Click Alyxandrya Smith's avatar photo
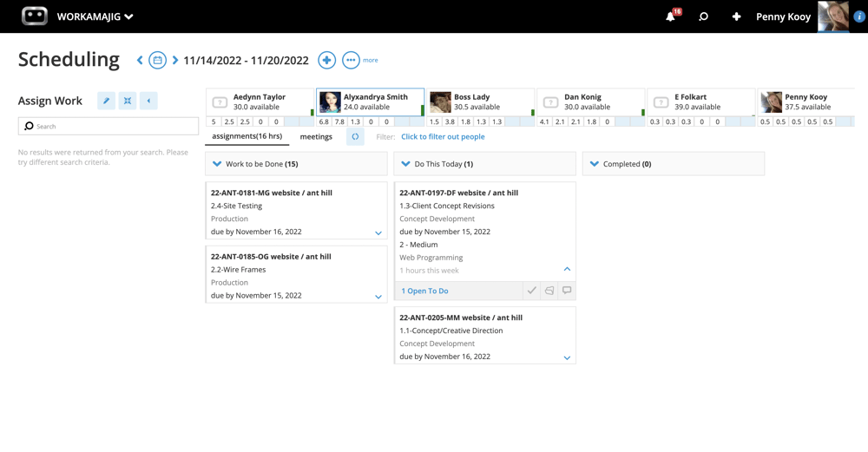Image resolution: width=868 pixels, height=452 pixels. tap(330, 102)
